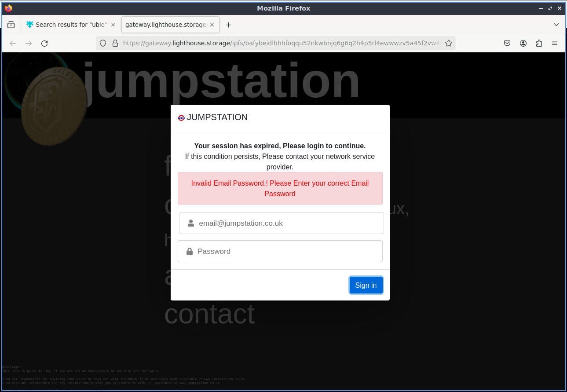567x392 pixels.
Task: Click the Sign in button
Action: coord(366,285)
